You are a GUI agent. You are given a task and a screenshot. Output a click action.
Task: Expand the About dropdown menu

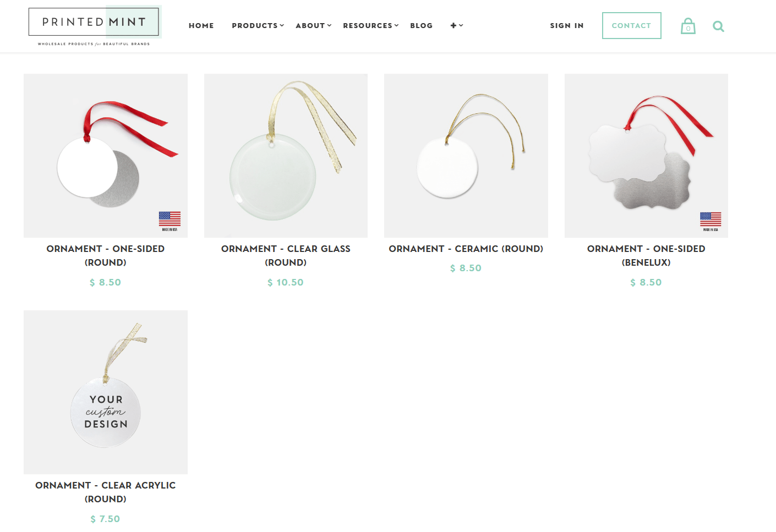(x=313, y=25)
